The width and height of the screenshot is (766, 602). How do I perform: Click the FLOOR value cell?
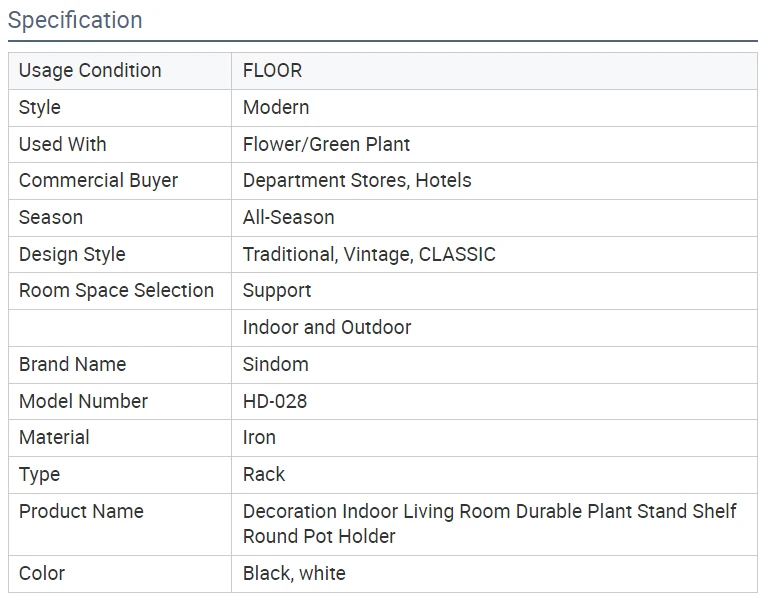(494, 71)
